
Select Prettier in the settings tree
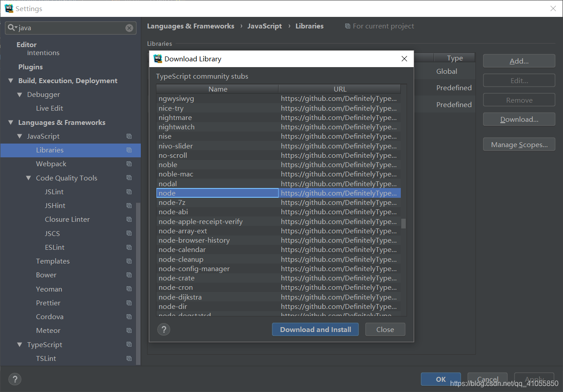pos(48,303)
